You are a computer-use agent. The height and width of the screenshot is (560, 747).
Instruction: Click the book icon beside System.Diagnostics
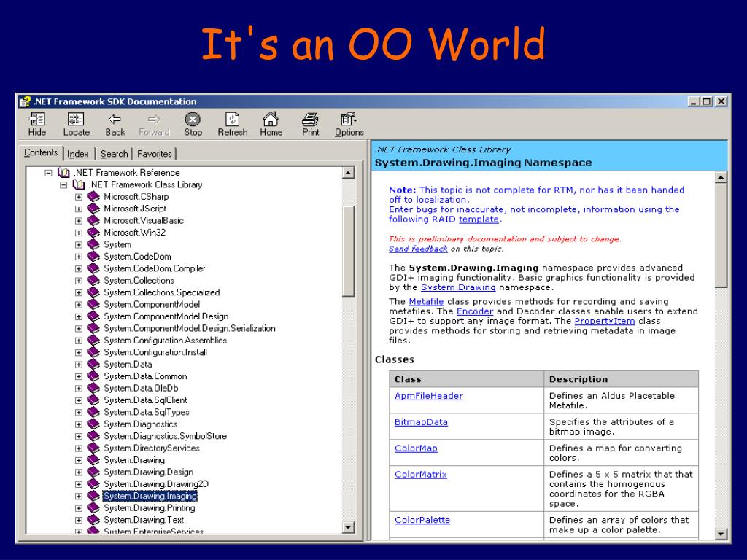tap(93, 424)
